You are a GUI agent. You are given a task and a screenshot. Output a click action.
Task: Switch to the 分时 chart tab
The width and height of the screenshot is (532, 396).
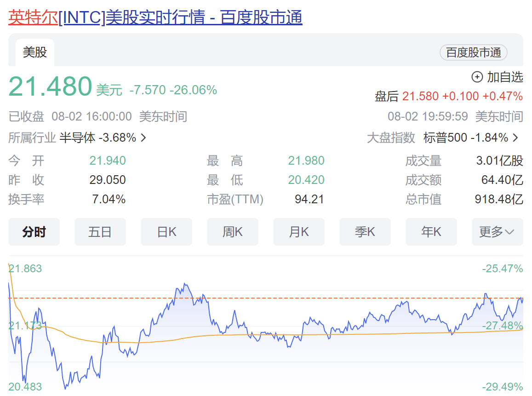[34, 232]
